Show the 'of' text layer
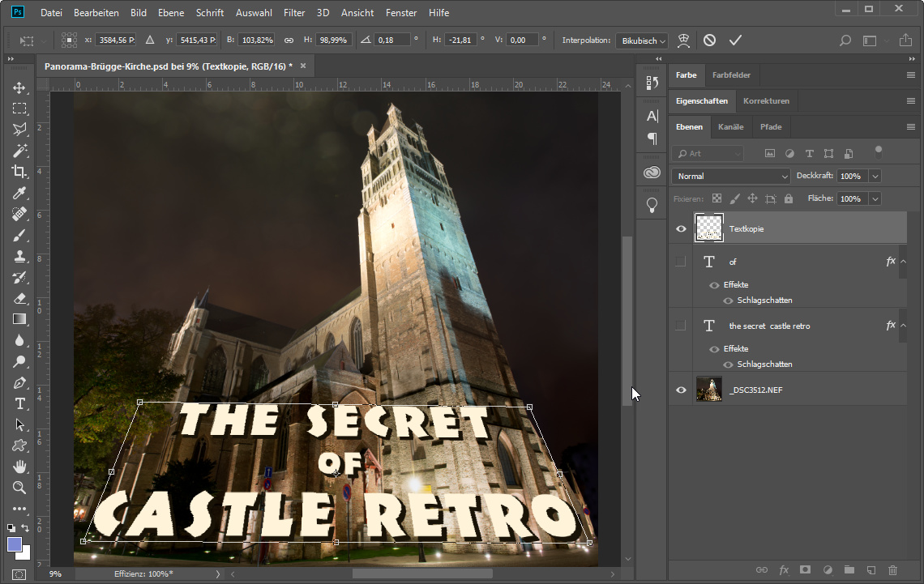This screenshot has height=584, width=924. (x=681, y=262)
